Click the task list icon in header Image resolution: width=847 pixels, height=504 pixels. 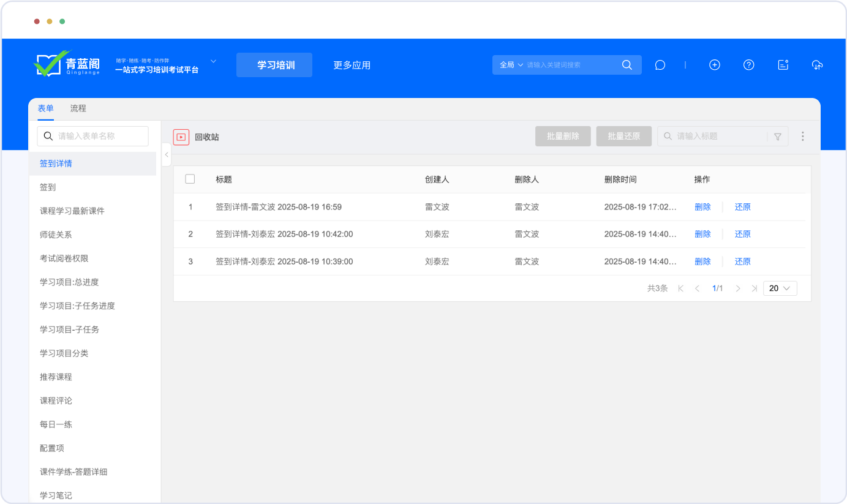click(783, 65)
